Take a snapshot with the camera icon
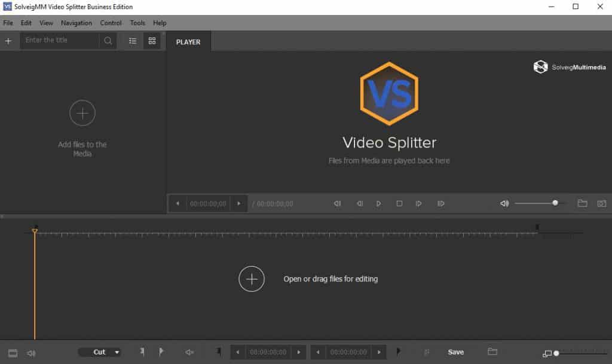 (x=602, y=203)
